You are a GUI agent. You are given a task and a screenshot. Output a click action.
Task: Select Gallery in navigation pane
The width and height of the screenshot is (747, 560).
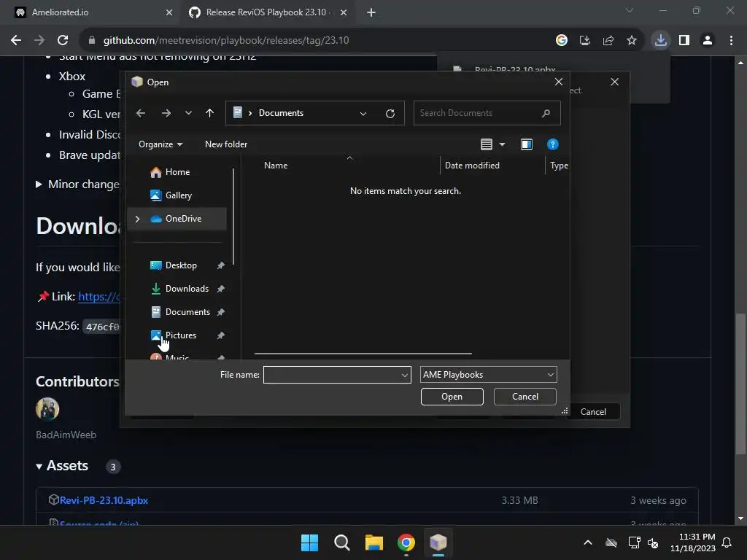point(179,195)
